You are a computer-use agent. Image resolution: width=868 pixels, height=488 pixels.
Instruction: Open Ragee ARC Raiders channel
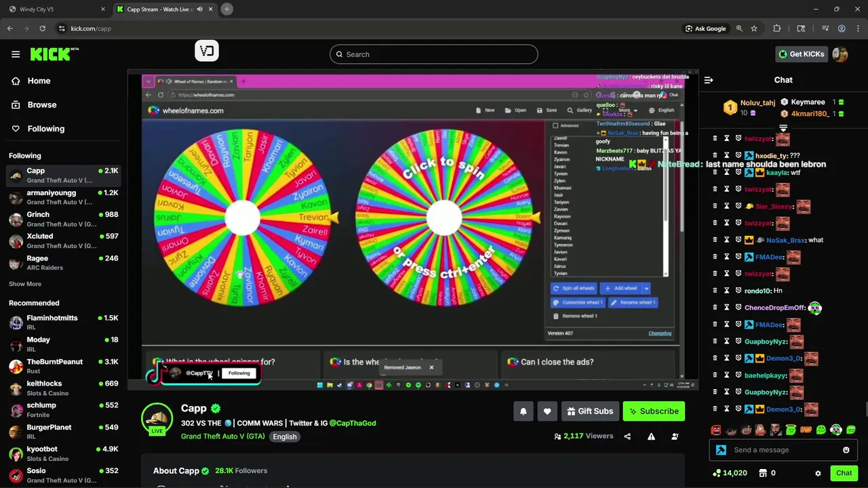point(63,262)
